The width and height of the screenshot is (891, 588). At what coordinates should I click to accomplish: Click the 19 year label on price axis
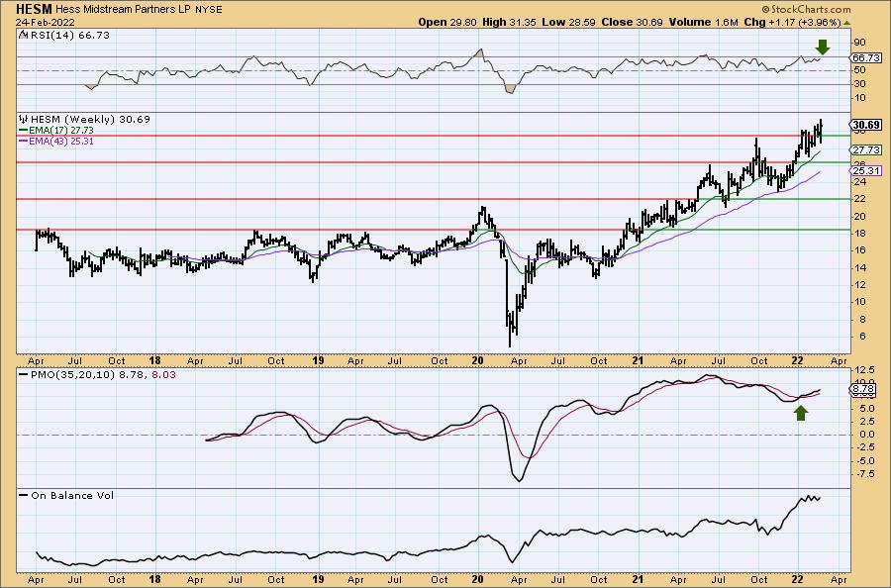(318, 360)
